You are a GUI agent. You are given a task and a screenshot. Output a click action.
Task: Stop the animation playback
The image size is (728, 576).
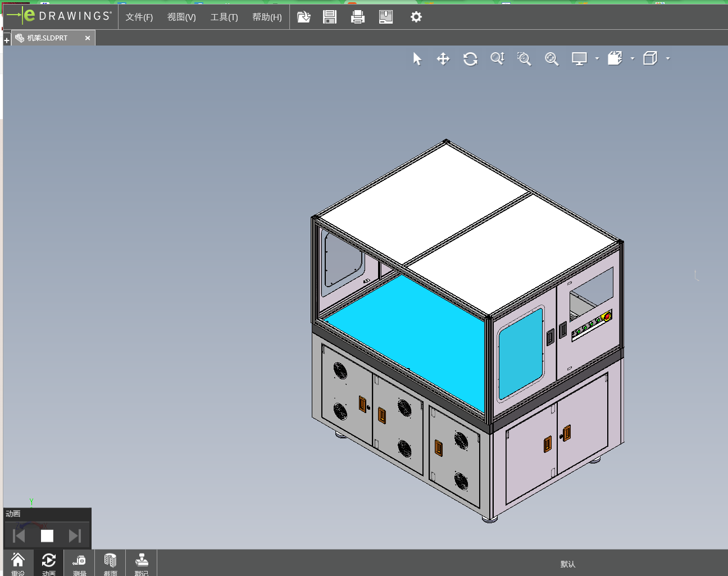click(47, 536)
